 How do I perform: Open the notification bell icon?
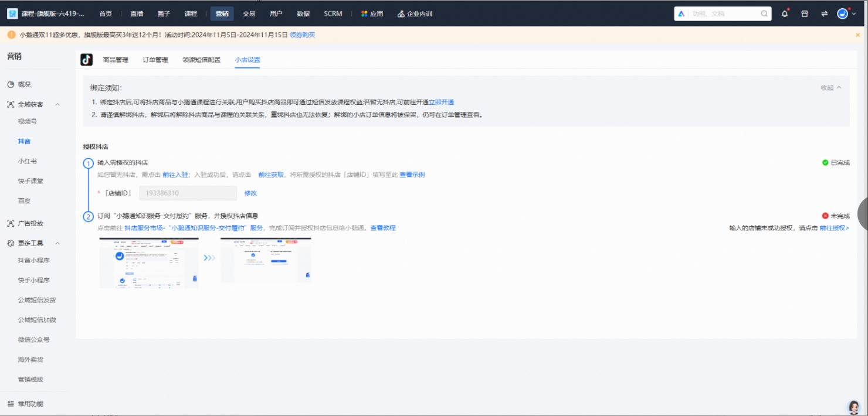(x=784, y=13)
